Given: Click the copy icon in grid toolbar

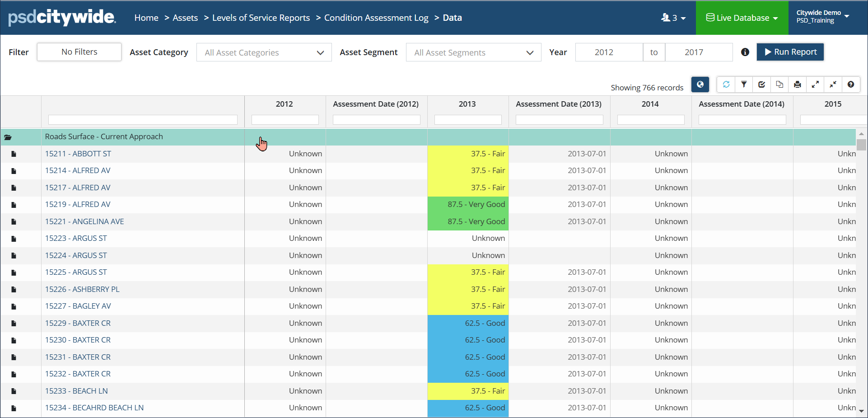Looking at the screenshot, I should pyautogui.click(x=779, y=85).
